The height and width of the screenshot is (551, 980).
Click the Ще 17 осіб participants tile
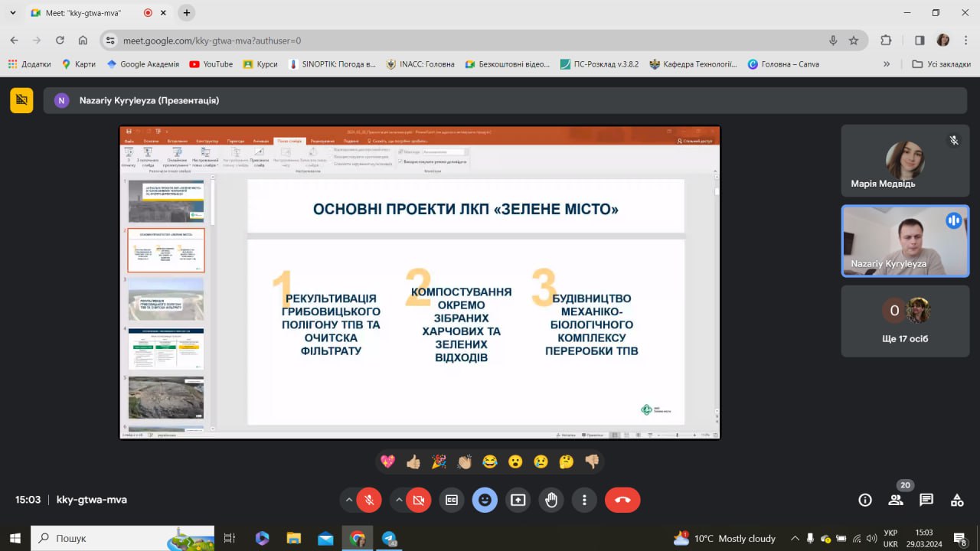click(x=905, y=321)
